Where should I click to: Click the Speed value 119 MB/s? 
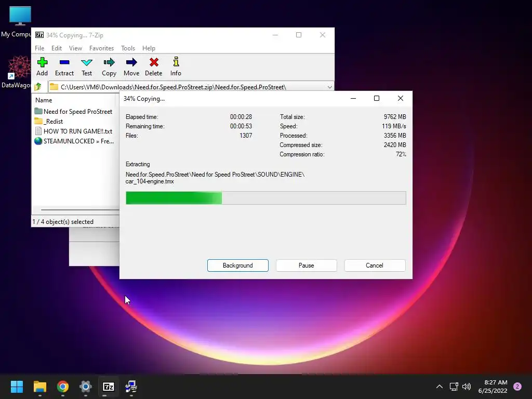[394, 126]
